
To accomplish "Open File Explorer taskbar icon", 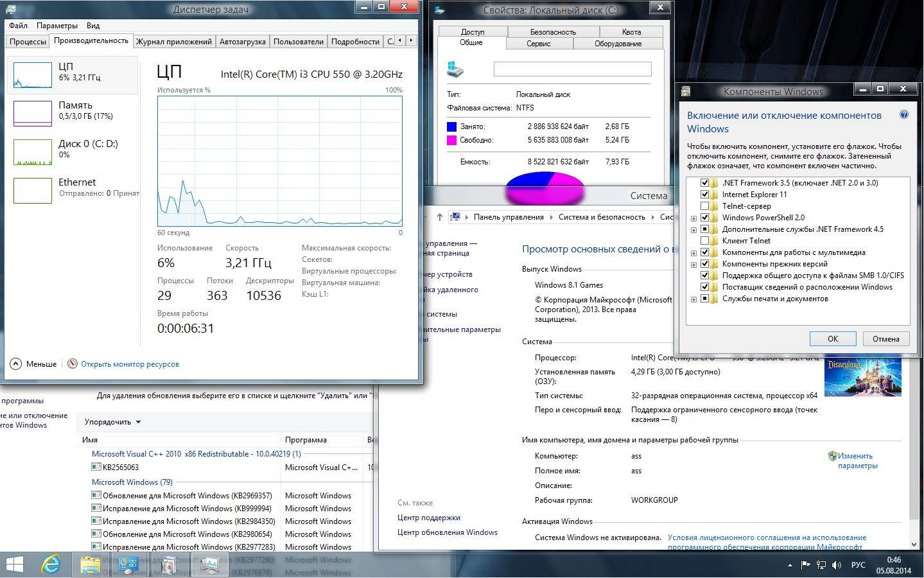I will 90,565.
